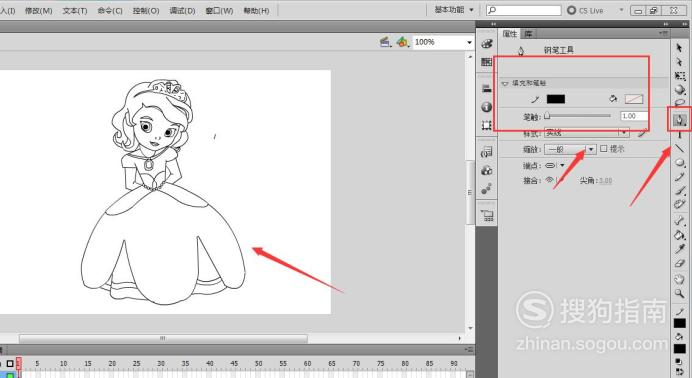Image resolution: width=692 pixels, height=378 pixels.
Task: Open the Color panel dock icon
Action: click(x=487, y=43)
